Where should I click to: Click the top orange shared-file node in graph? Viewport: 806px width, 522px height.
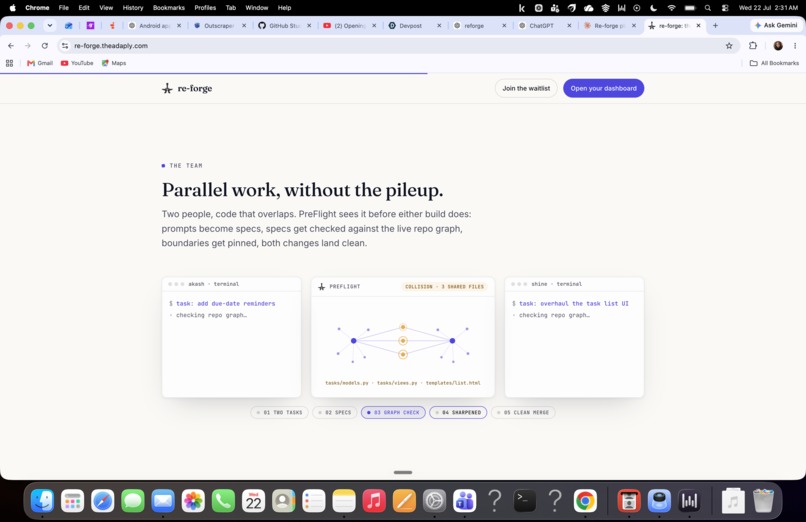(x=403, y=327)
